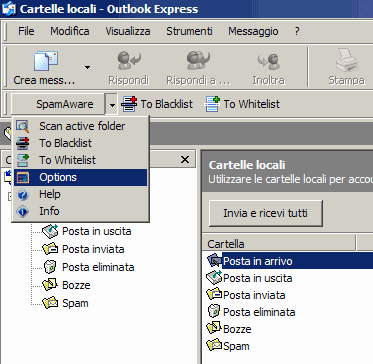Click Posta eliminata trash icon in tree
373x364 pixels.
point(50,267)
